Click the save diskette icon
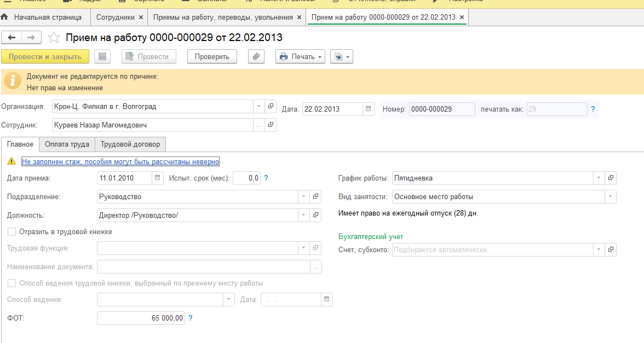This screenshot has width=644, height=343. coord(102,57)
